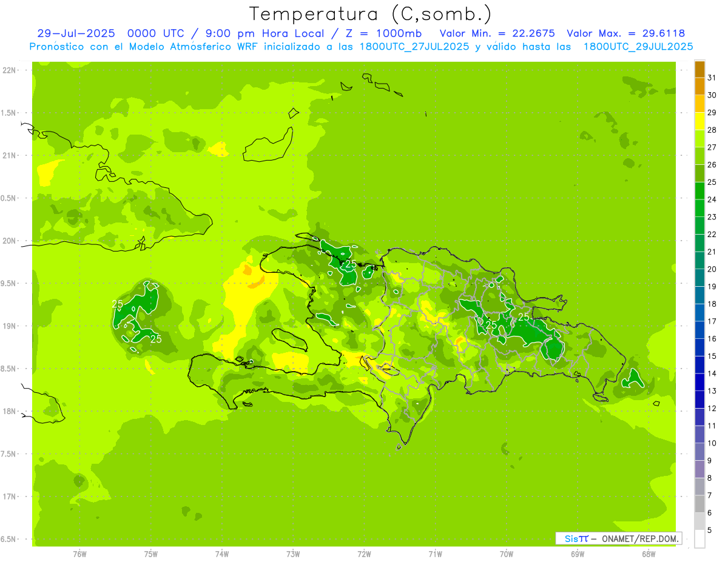The image size is (728, 562).
Task: Pick the legend swatch between 30 and 31
Action: [699, 86]
